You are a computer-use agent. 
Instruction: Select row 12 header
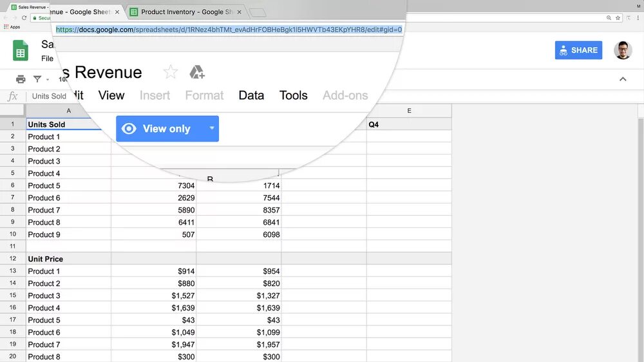click(13, 258)
